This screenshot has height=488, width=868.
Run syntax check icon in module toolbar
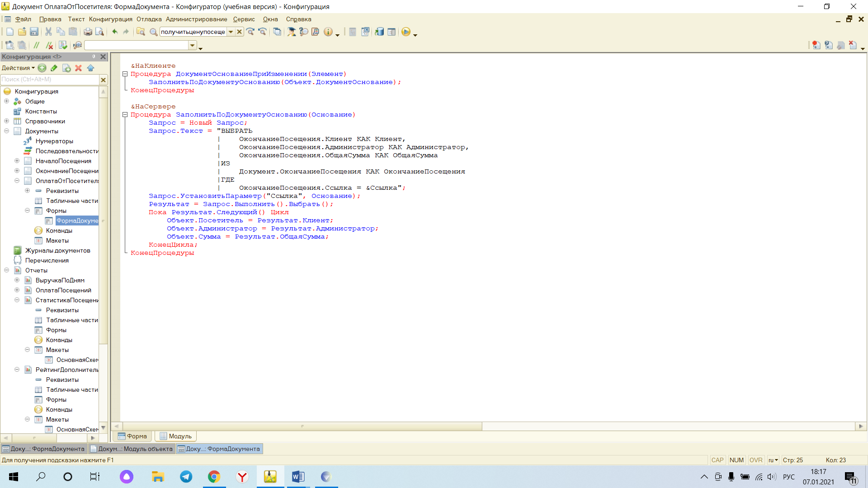[63, 45]
